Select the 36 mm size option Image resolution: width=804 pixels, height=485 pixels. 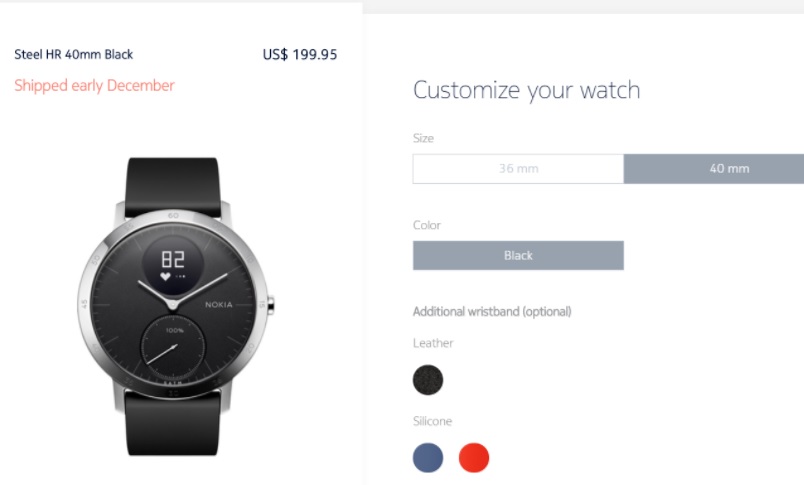pos(518,169)
